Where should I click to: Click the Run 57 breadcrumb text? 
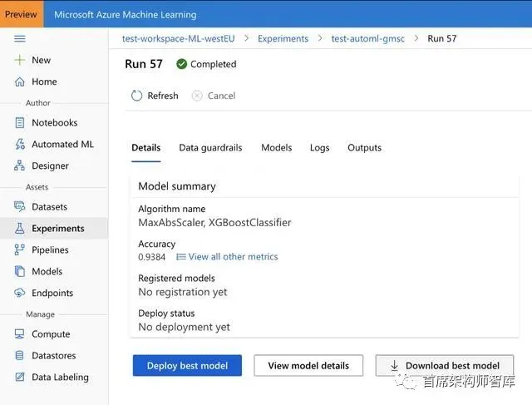[441, 38]
